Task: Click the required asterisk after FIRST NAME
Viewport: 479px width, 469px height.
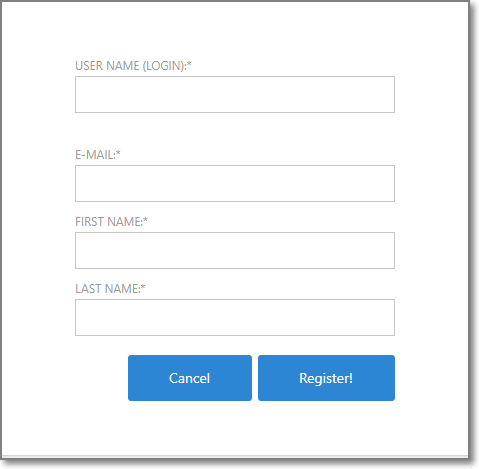Action: (x=145, y=220)
